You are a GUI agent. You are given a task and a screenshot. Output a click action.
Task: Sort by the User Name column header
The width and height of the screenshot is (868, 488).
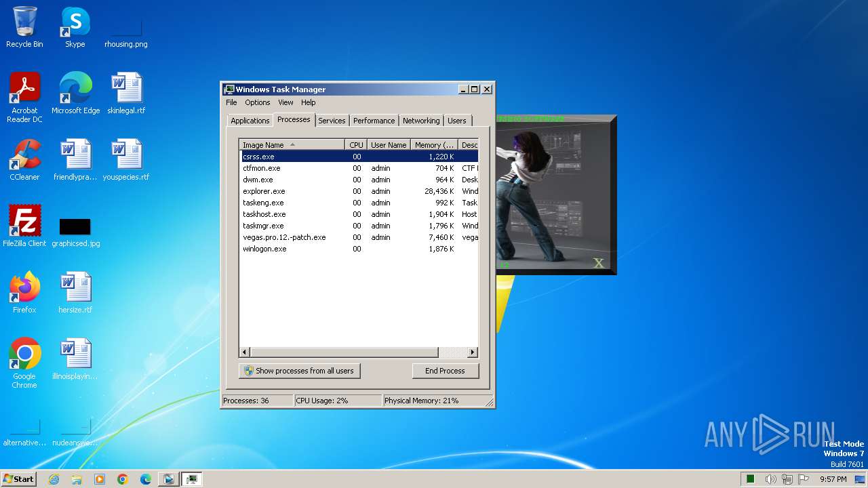(389, 144)
